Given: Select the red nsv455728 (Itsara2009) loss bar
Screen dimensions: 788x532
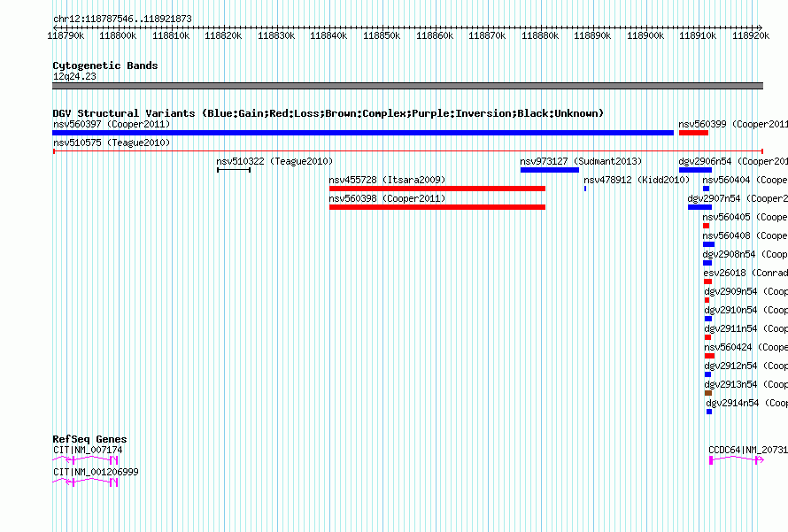Looking at the screenshot, I should pyautogui.click(x=437, y=189).
